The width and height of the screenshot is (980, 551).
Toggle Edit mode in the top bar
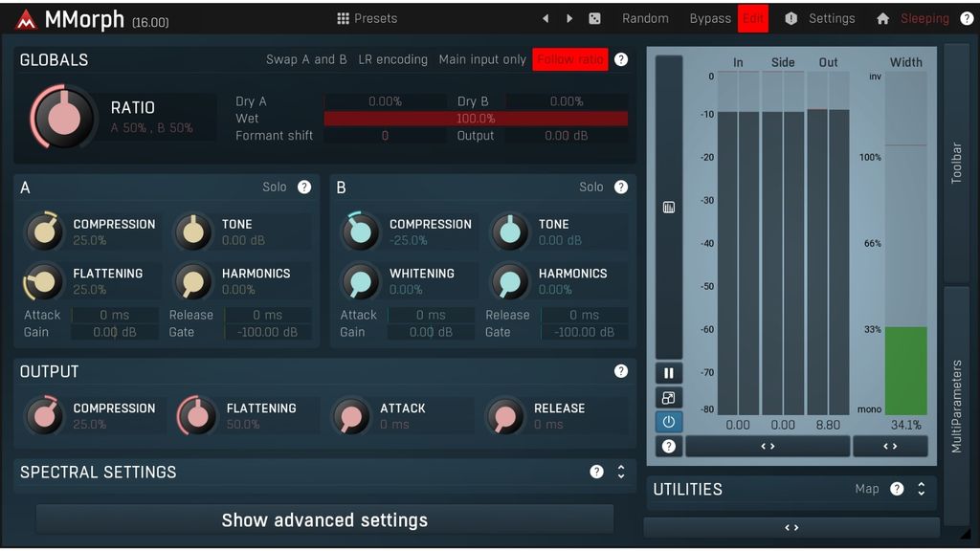(753, 17)
